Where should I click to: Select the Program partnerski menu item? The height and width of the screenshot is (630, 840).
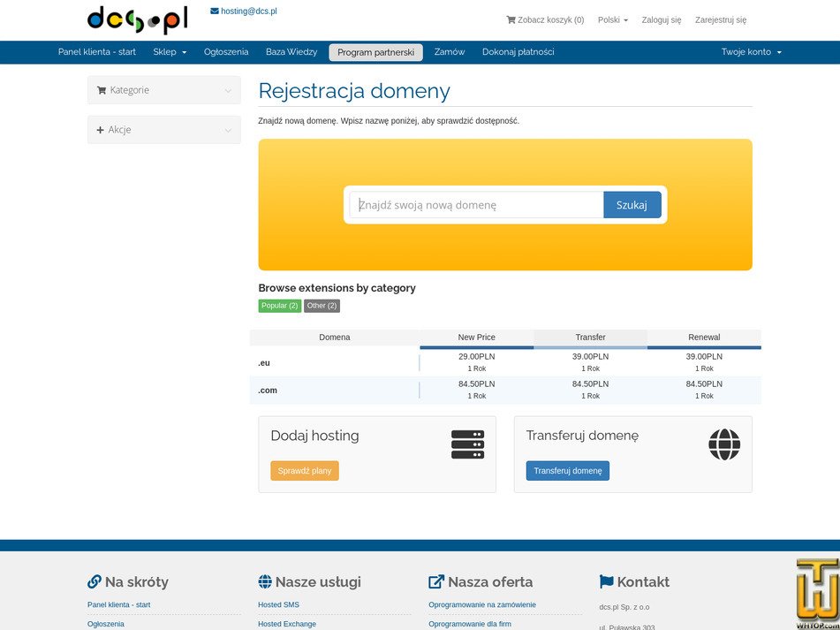(375, 52)
